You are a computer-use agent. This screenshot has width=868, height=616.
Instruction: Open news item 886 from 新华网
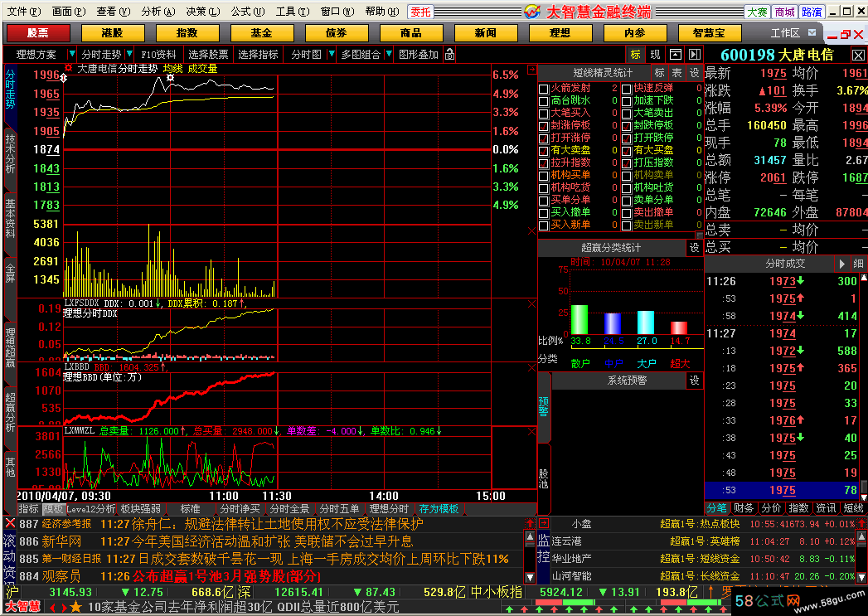click(271, 541)
